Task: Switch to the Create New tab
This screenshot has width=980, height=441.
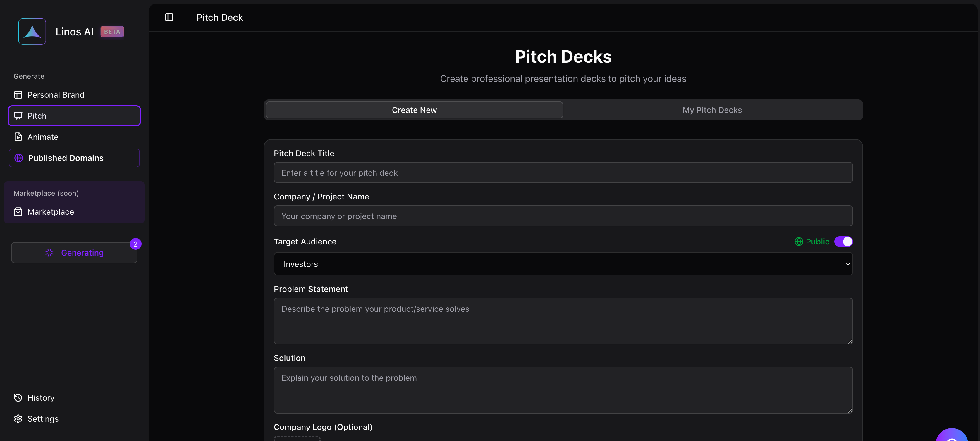Action: click(x=414, y=110)
